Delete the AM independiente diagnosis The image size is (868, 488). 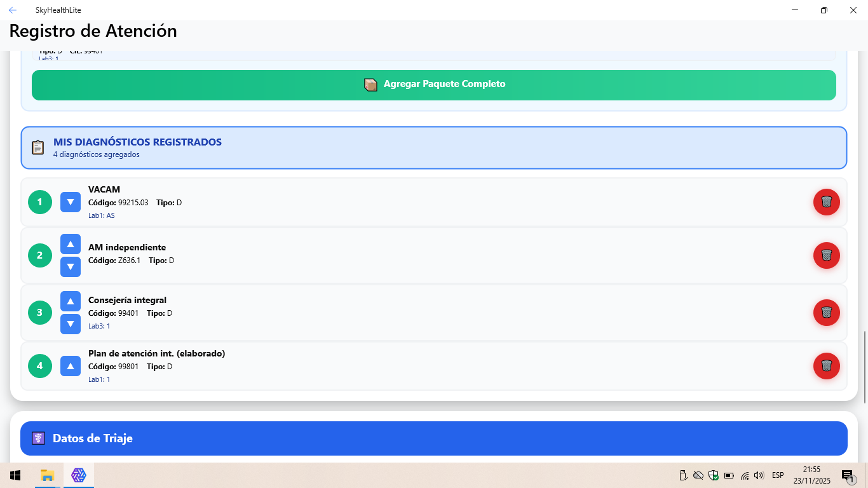826,255
